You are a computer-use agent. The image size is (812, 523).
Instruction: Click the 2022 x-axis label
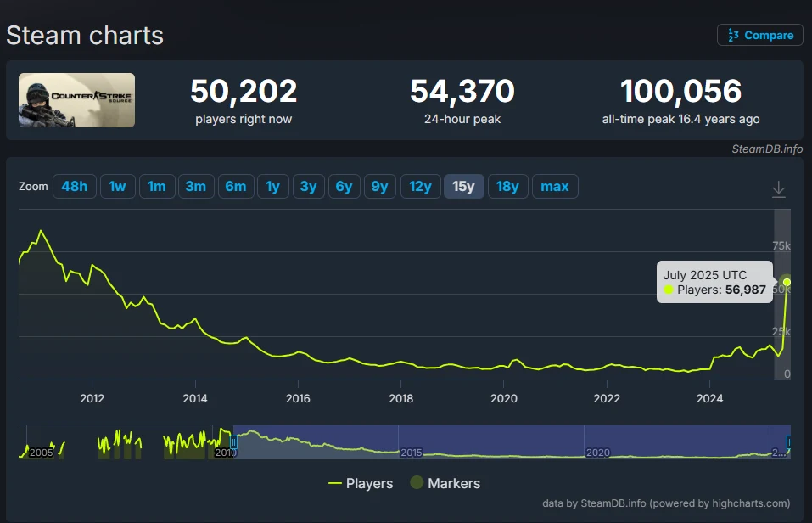607,398
